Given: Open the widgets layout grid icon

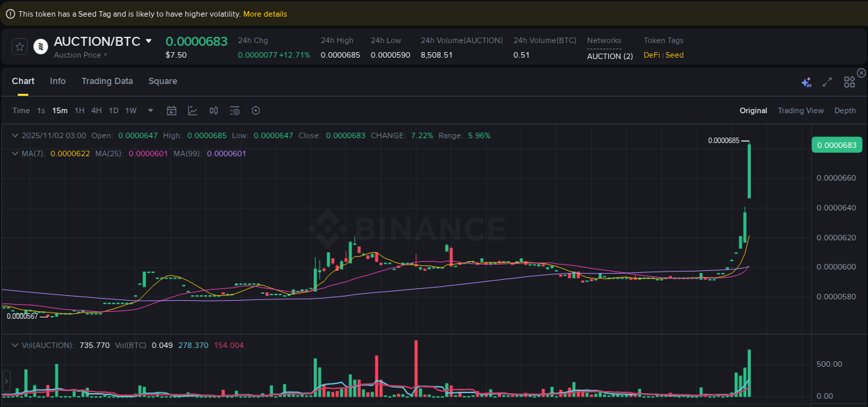Looking at the screenshot, I should [849, 81].
